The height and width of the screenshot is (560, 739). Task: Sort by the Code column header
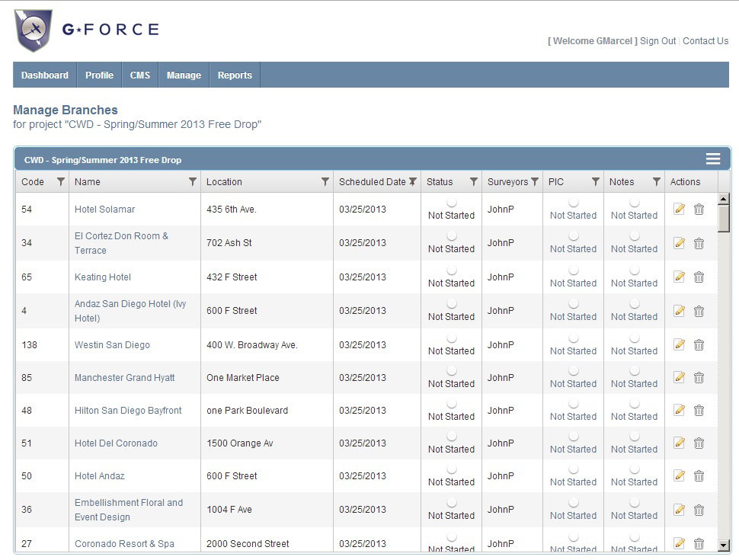coord(33,182)
